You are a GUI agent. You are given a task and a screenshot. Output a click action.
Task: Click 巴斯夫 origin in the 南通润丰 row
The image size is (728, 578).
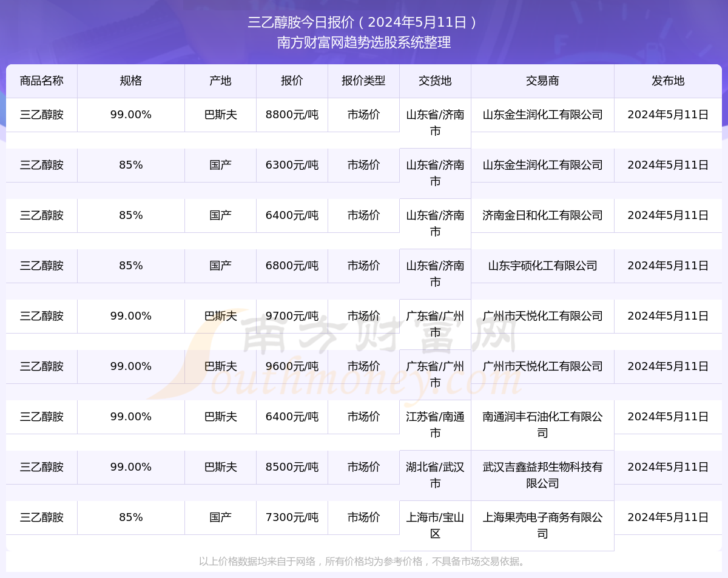[x=221, y=416]
